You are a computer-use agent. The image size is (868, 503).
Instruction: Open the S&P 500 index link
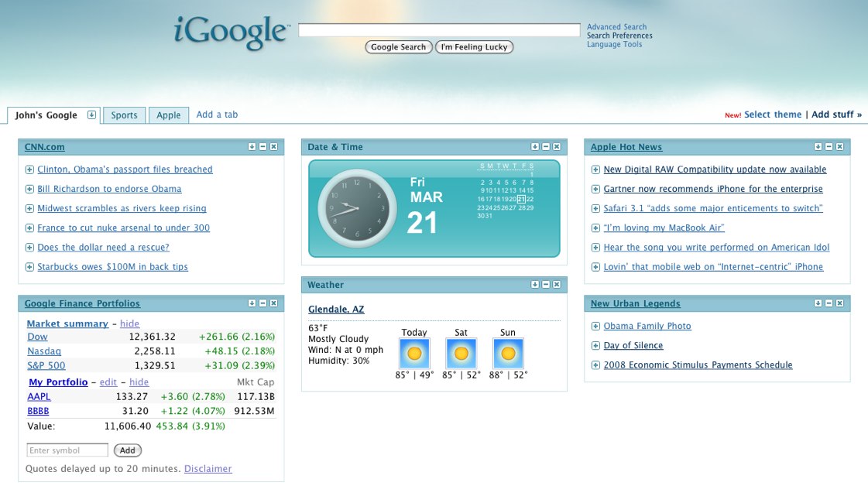(46, 366)
